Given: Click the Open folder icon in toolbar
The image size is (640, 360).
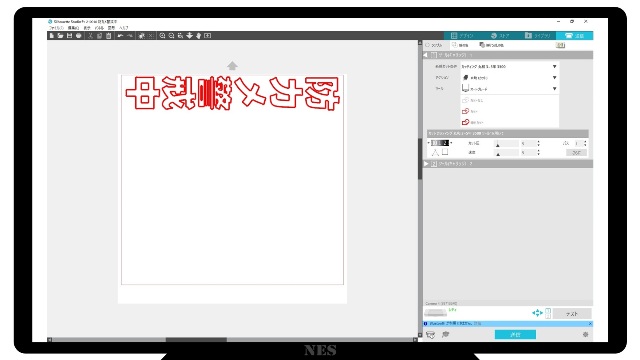Looking at the screenshot, I should (x=60, y=36).
